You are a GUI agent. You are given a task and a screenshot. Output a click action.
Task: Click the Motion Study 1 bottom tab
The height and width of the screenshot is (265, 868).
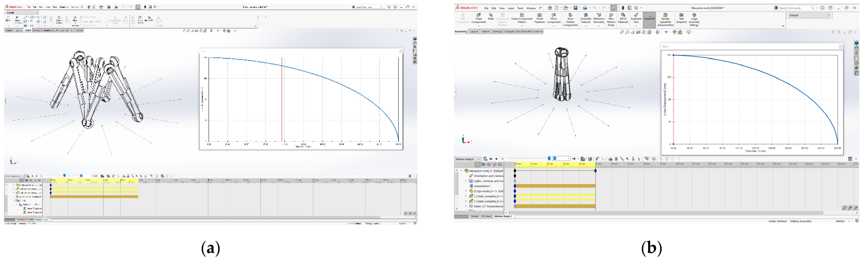pos(503,217)
